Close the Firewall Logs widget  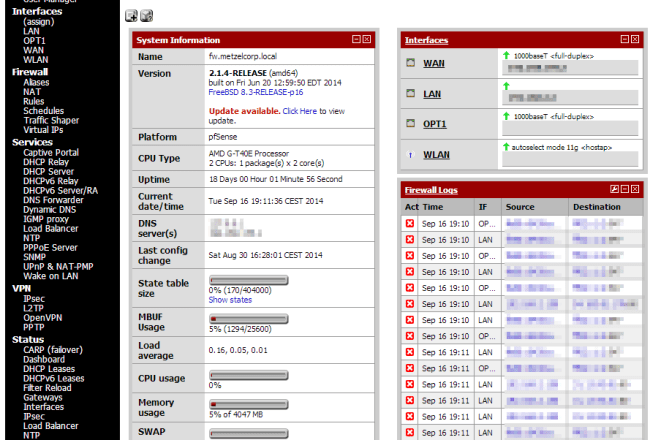coord(635,189)
